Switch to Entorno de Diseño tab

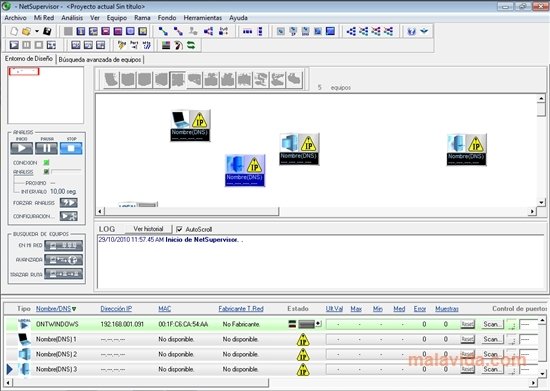click(29, 59)
